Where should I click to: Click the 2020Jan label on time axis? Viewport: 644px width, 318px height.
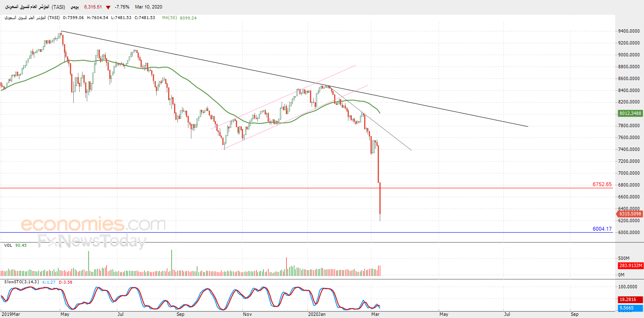[x=317, y=314]
